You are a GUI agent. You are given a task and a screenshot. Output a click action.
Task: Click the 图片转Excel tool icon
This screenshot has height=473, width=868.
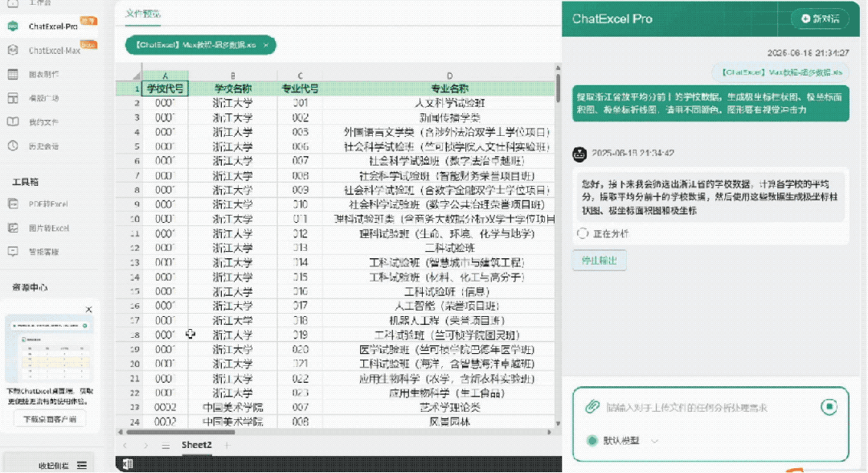(13, 228)
